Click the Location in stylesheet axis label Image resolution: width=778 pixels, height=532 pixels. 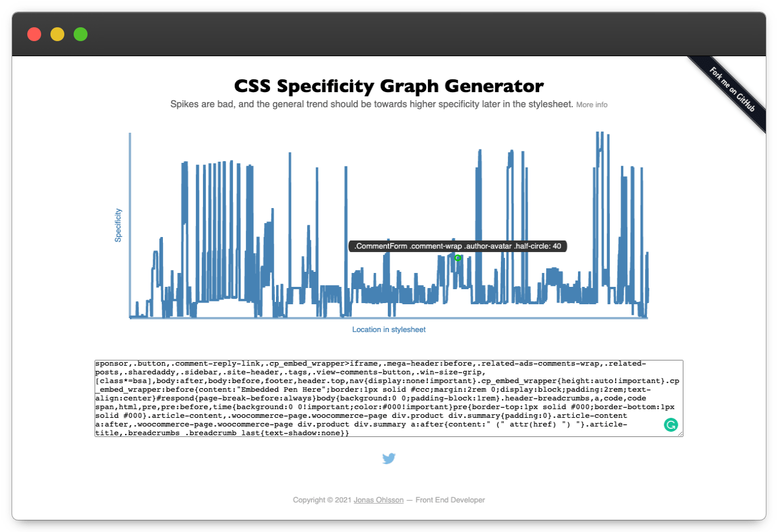pyautogui.click(x=388, y=330)
